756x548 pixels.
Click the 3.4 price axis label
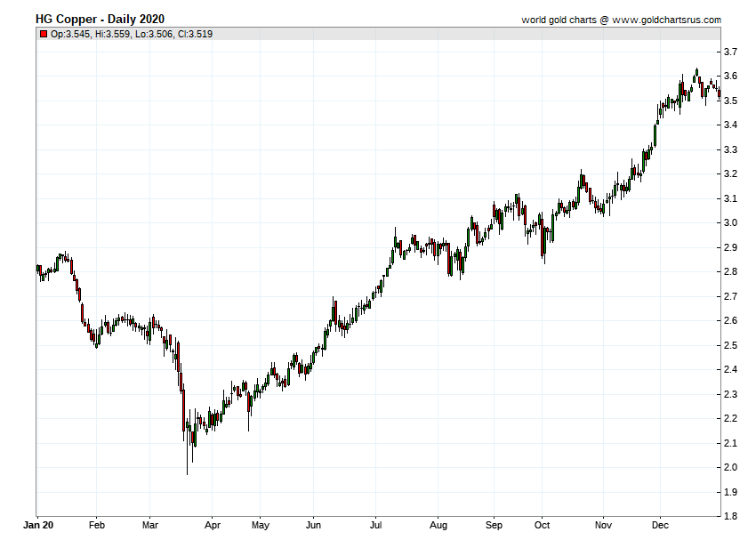click(730, 125)
